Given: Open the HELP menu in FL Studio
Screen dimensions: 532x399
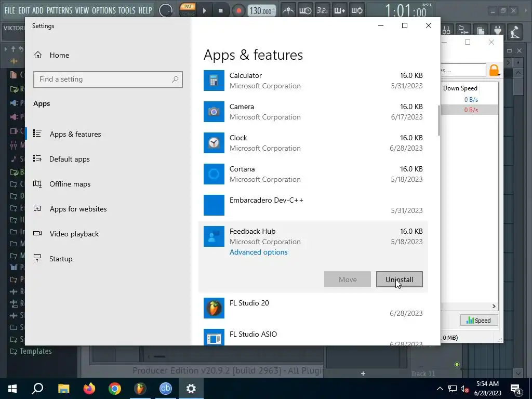Looking at the screenshot, I should point(145,10).
